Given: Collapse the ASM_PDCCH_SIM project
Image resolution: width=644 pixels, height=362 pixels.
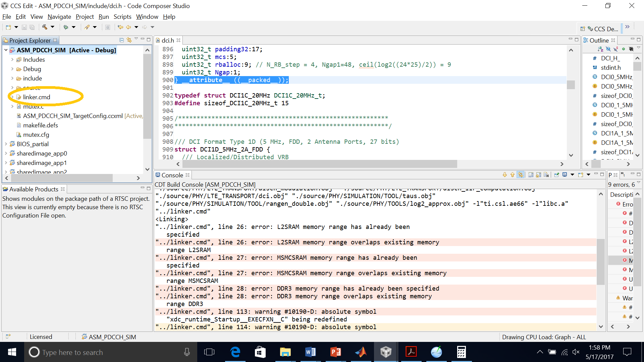Looking at the screenshot, I should click(x=6, y=50).
